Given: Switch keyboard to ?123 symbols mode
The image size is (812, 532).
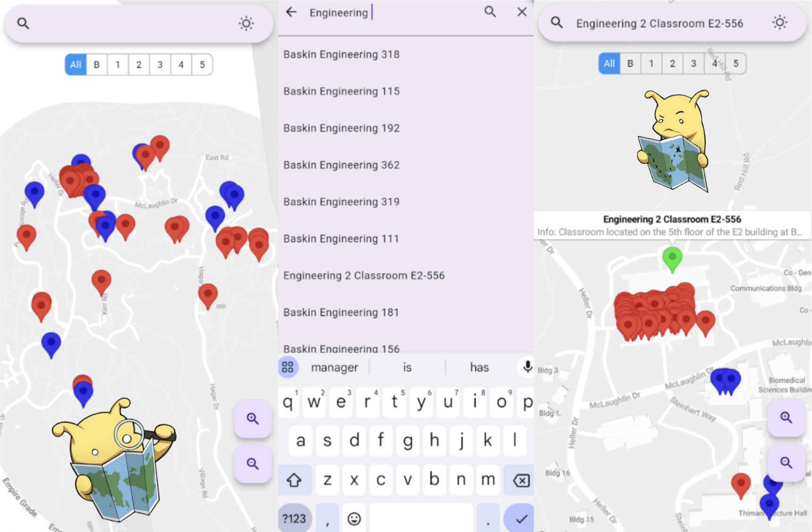Looking at the screenshot, I should (x=294, y=518).
